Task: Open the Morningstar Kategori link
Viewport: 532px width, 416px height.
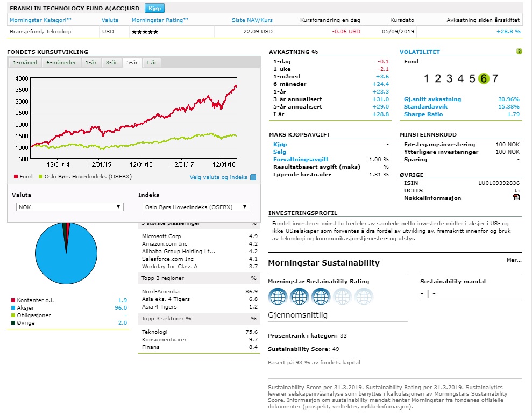Action: point(40,20)
